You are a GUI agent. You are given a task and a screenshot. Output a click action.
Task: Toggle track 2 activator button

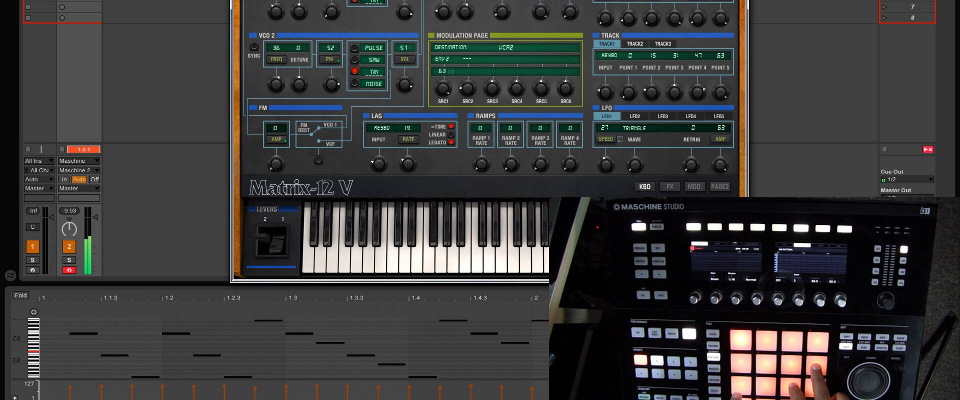tap(69, 247)
